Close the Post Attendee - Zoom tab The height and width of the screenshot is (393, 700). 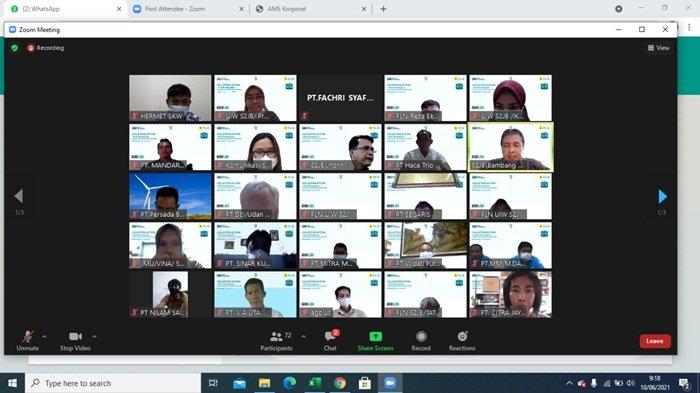click(242, 8)
